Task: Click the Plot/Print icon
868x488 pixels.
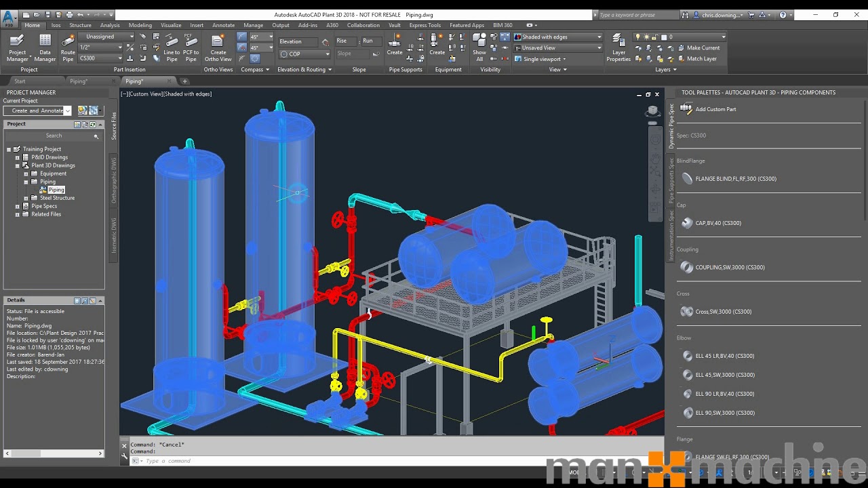Action: click(x=69, y=14)
